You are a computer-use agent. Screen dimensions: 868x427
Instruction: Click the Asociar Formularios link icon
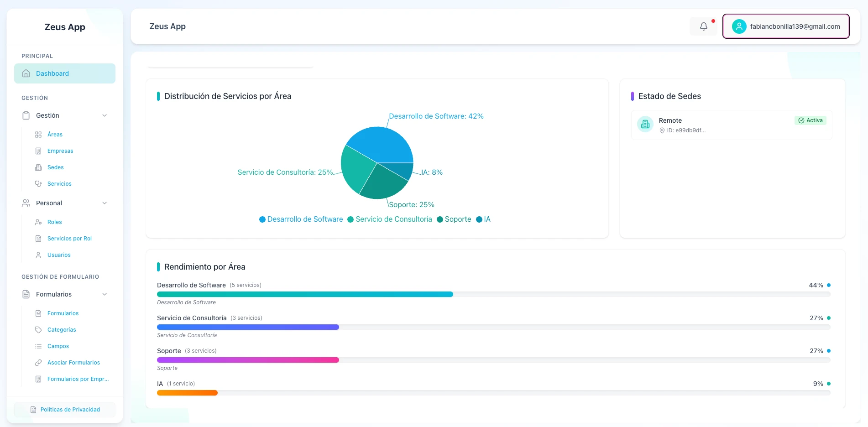click(x=38, y=363)
